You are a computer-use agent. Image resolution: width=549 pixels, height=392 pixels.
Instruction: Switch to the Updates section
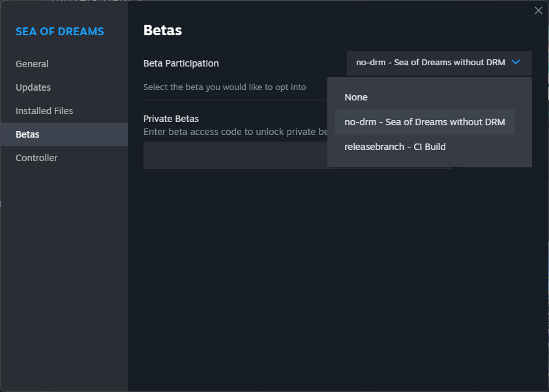tap(33, 87)
